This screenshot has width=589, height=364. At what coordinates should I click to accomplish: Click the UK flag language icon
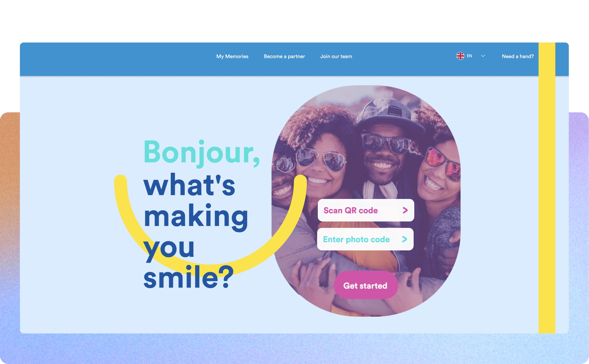460,56
